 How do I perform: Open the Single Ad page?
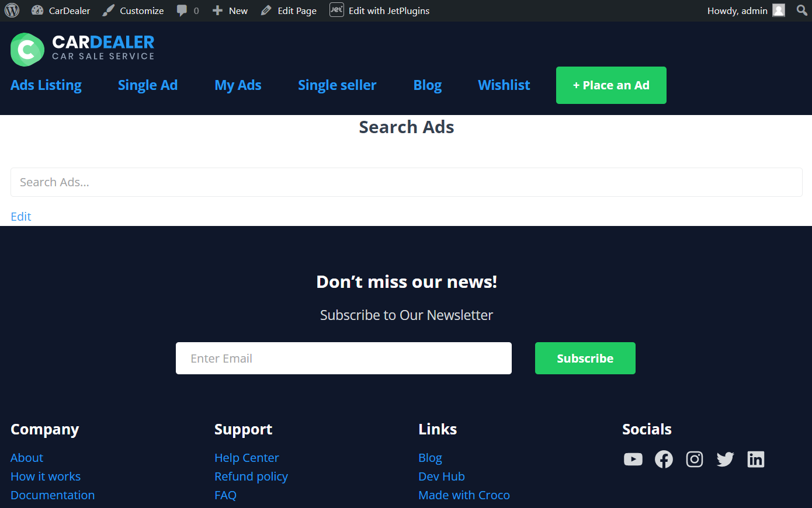(x=148, y=85)
